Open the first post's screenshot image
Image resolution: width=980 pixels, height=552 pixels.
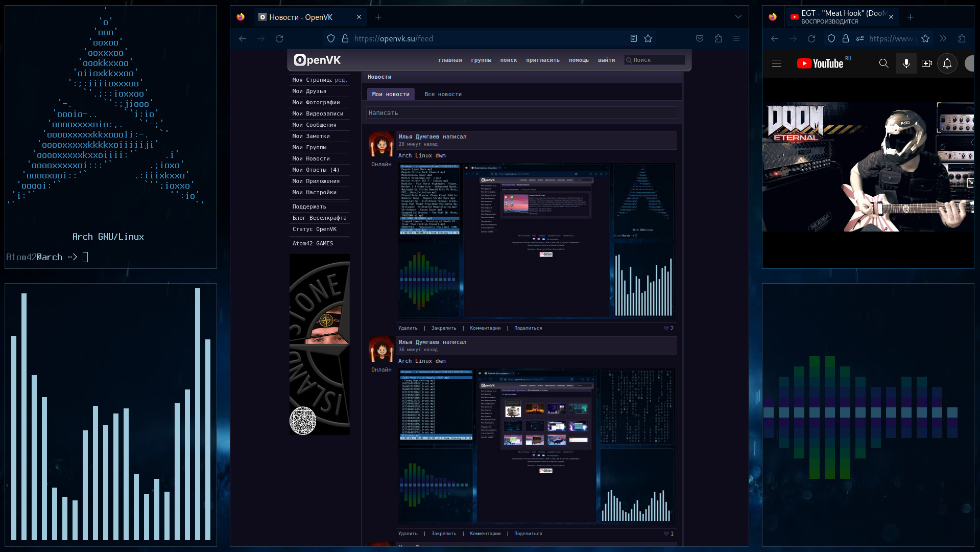click(x=536, y=241)
